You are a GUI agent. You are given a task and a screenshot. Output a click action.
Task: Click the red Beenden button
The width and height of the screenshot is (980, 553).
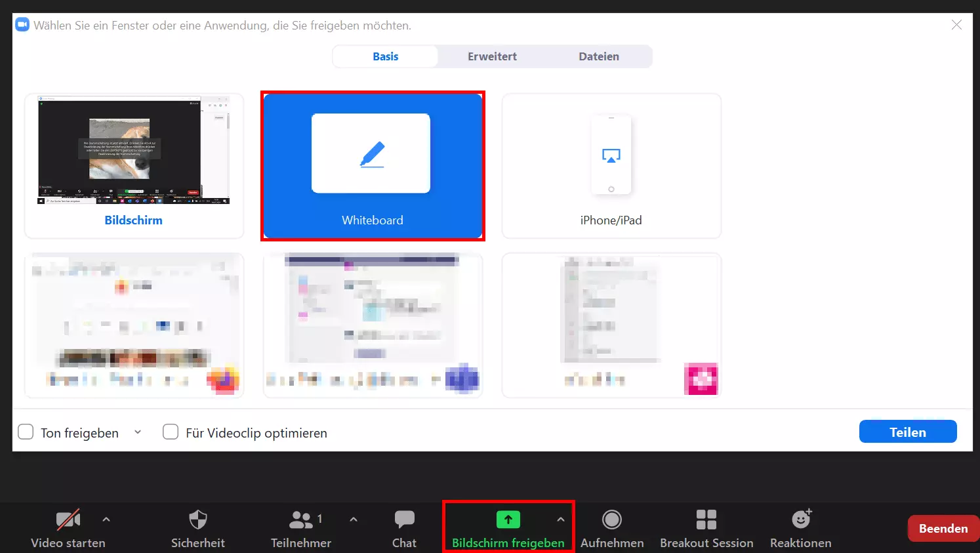pyautogui.click(x=943, y=529)
